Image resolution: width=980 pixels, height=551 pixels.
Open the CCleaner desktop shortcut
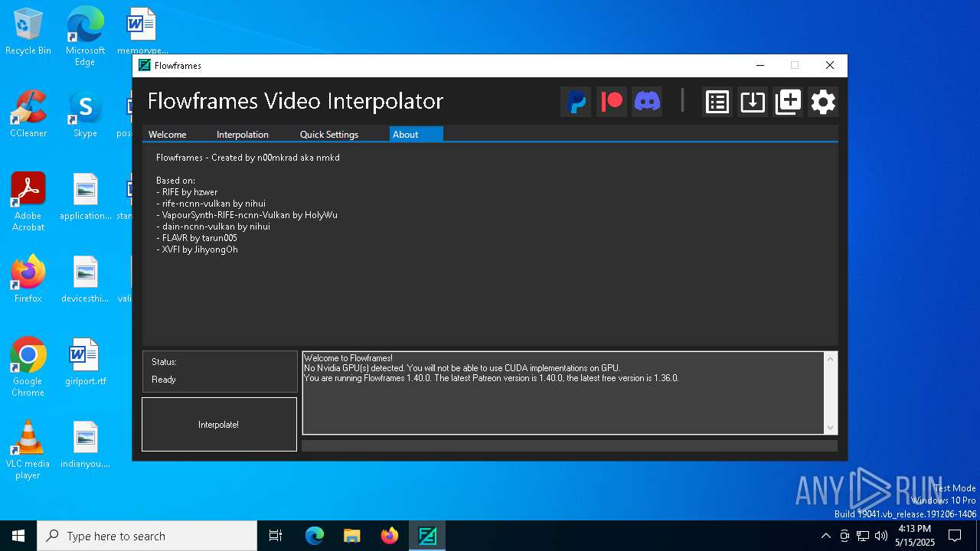point(28,114)
